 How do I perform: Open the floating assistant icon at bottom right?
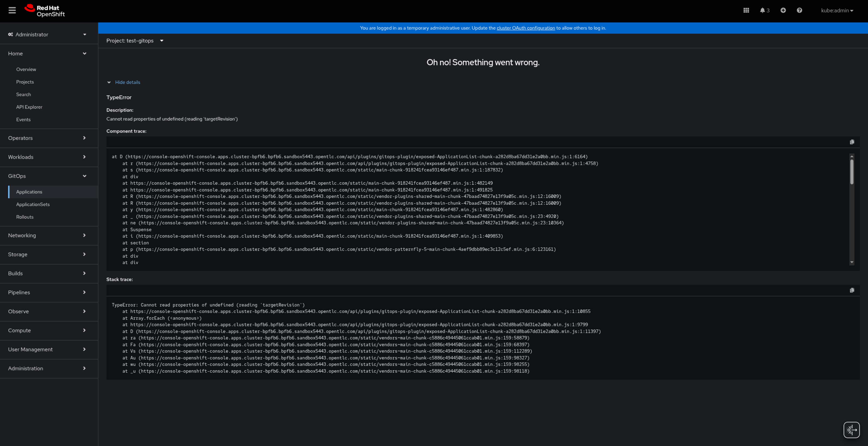851,430
